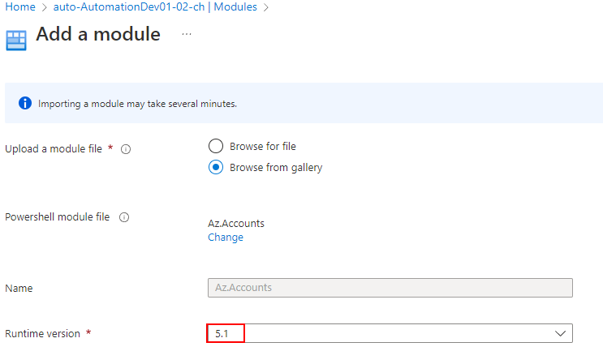Screen dimensions: 603x364
Task: Click the disabled Name field with Az.Accounts
Action: pos(390,288)
